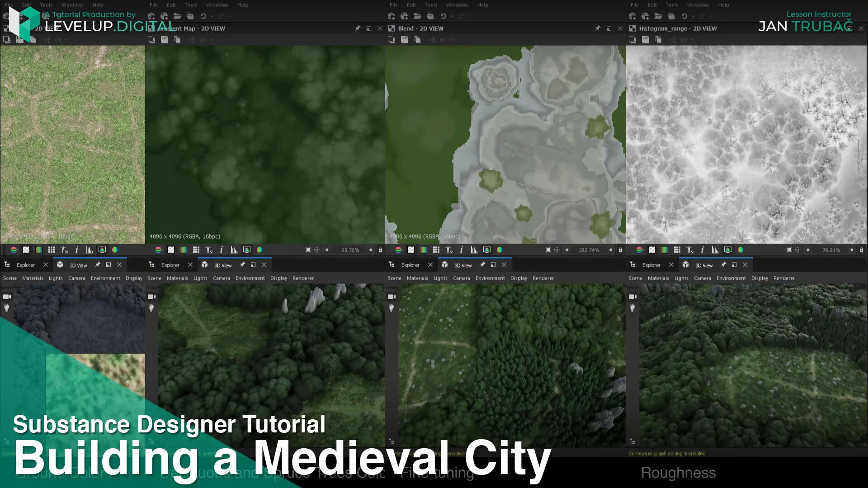Expand the Undo history dropdown arrow
Image resolution: width=868 pixels, height=488 pixels.
pyautogui.click(x=212, y=16)
